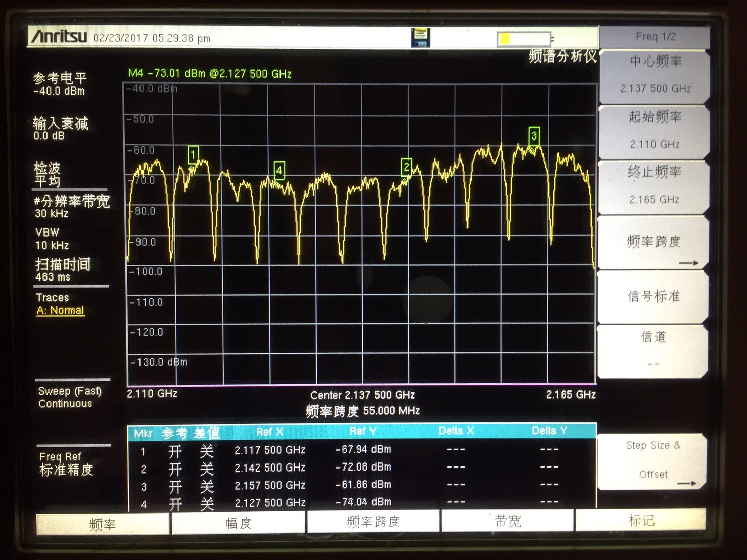The image size is (747, 560).
Task: Click the VBW 10 kHz setting
Action: (x=52, y=239)
